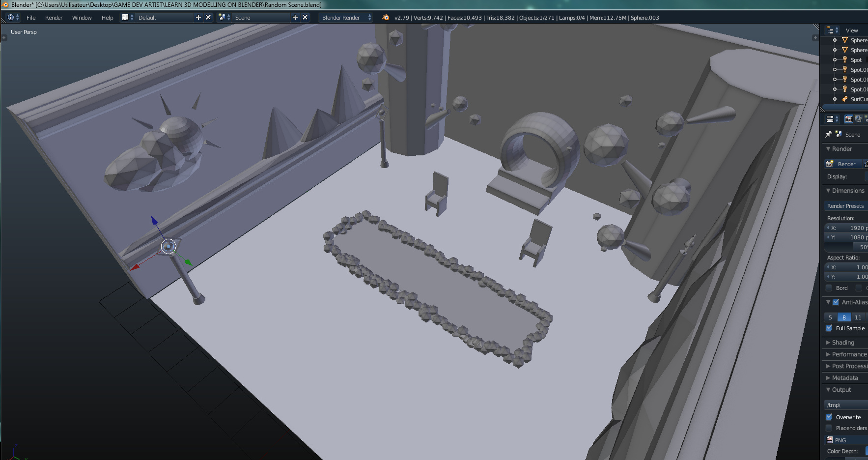Screen dimensions: 868x460
Task: Open the Properties editor type selector
Action: [x=832, y=119]
